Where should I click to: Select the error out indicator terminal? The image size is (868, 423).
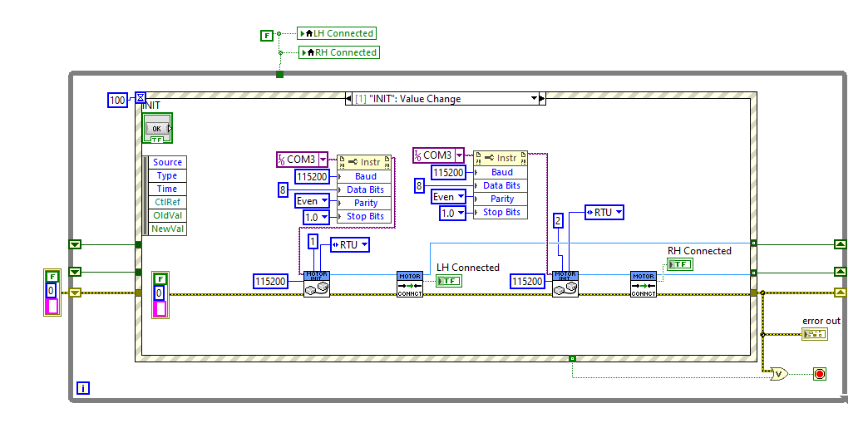pyautogui.click(x=814, y=334)
